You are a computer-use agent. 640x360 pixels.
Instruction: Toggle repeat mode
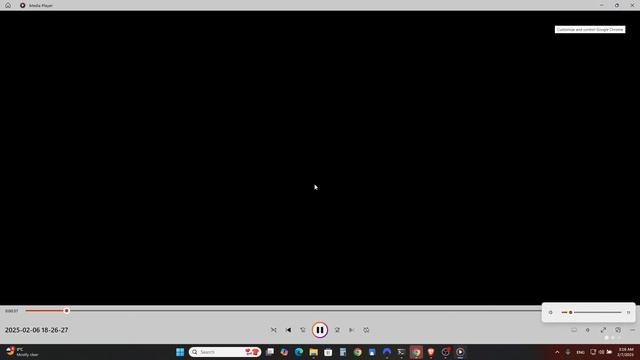click(x=366, y=330)
